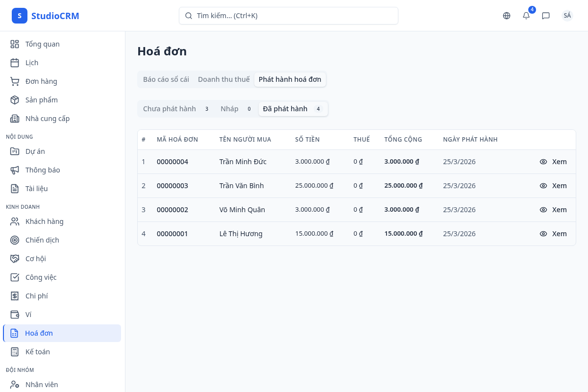The width and height of the screenshot is (588, 392).
Task: Open Khách hàng in the sidebar
Action: point(44,221)
